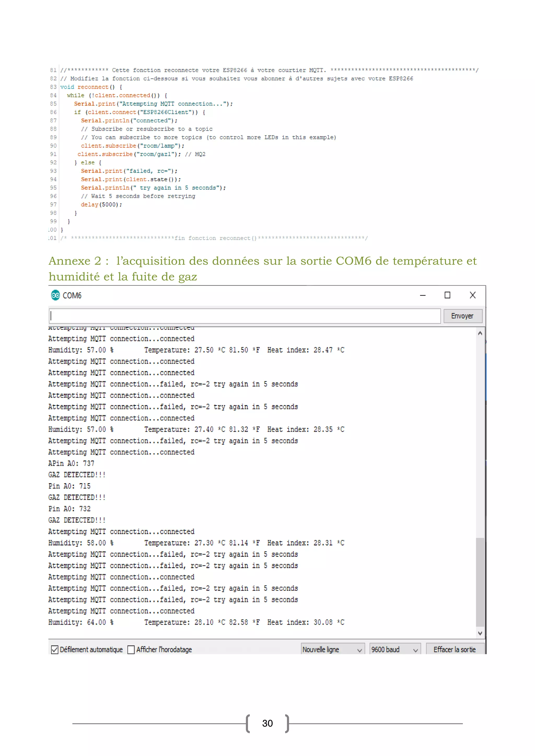Click the Arduino logo icon beside COM6

tap(55, 295)
